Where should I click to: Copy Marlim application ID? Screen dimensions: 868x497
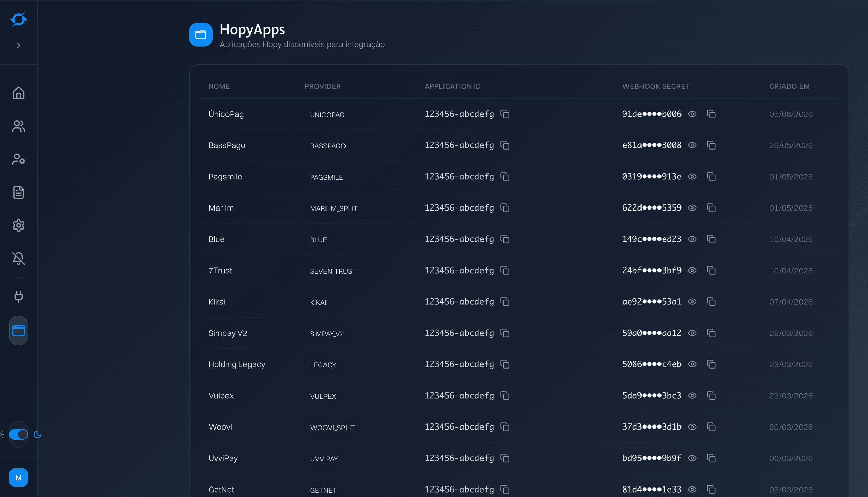pos(505,208)
